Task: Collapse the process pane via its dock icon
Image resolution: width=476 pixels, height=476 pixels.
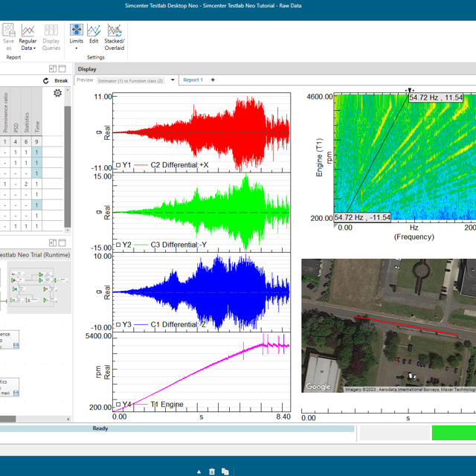Action: (x=53, y=242)
